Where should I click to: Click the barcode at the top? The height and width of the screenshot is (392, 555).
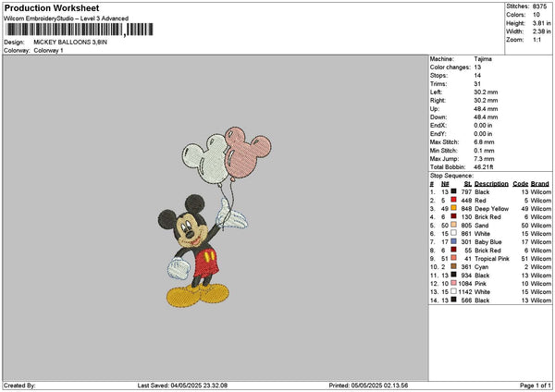(x=80, y=30)
